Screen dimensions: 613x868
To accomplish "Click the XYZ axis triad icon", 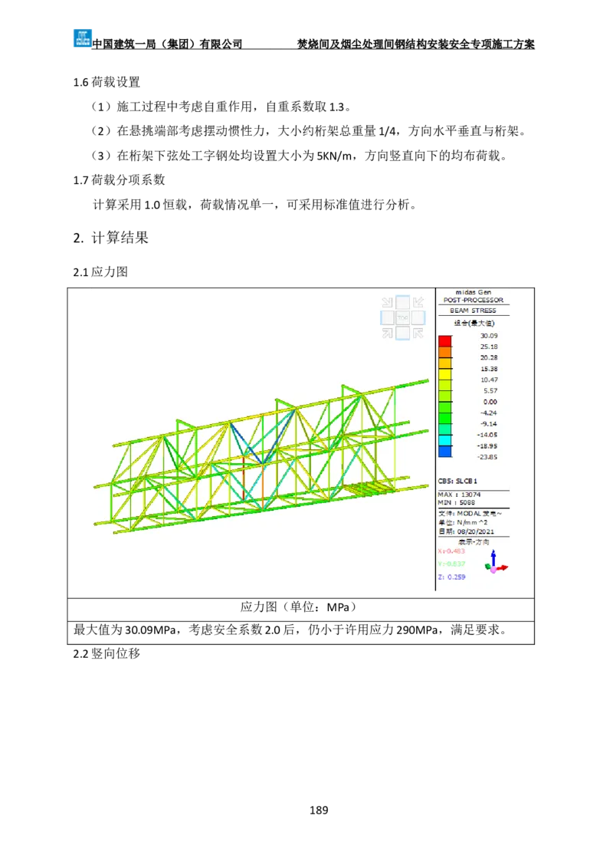I will 496,564.
